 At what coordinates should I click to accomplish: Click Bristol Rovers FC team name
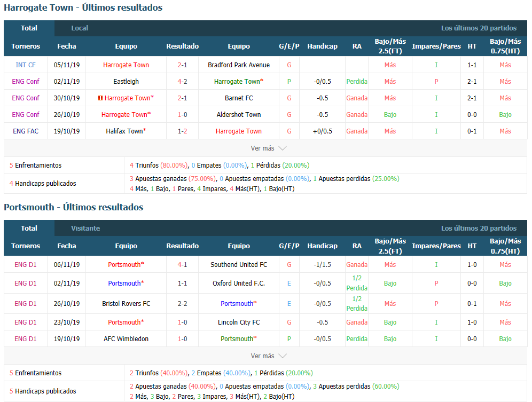tap(126, 304)
